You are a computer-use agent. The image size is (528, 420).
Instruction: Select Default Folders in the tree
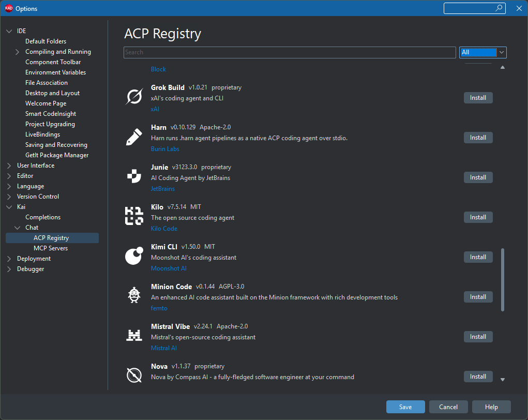coord(46,41)
